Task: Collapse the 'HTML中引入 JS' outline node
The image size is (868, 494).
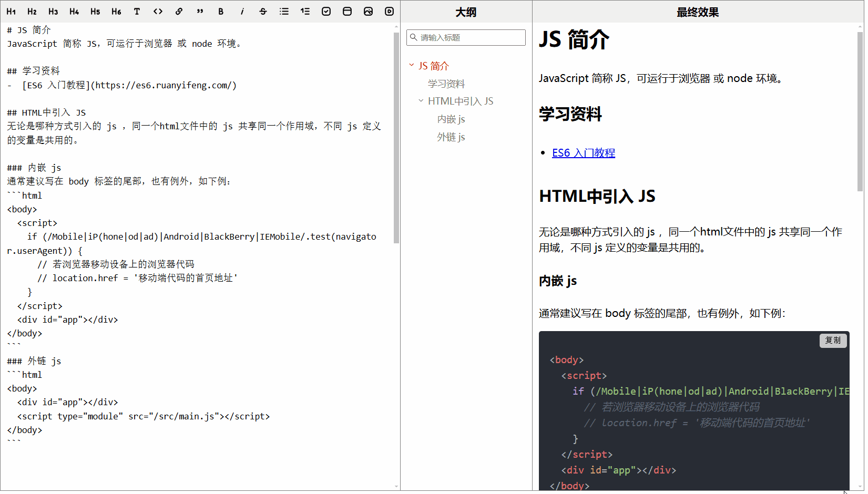Action: 421,100
